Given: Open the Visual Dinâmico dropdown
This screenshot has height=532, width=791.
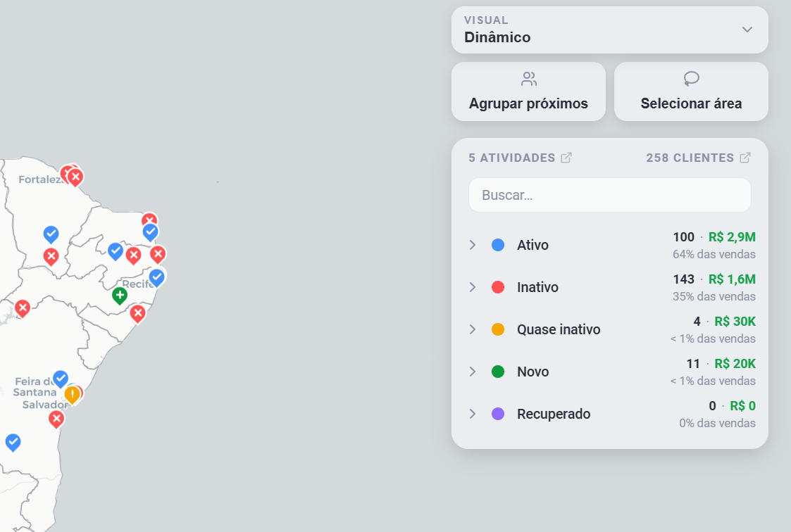Looking at the screenshot, I should pyautogui.click(x=610, y=30).
